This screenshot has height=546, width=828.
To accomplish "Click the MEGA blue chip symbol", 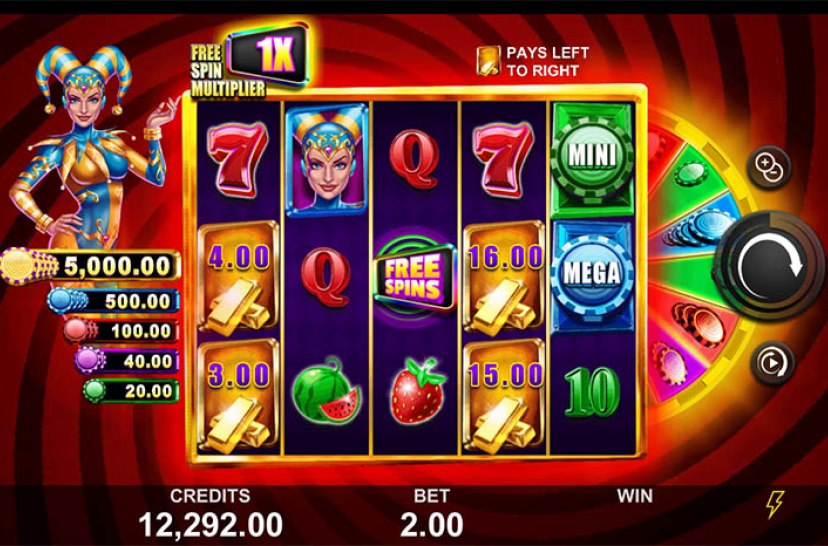I will coord(592,276).
